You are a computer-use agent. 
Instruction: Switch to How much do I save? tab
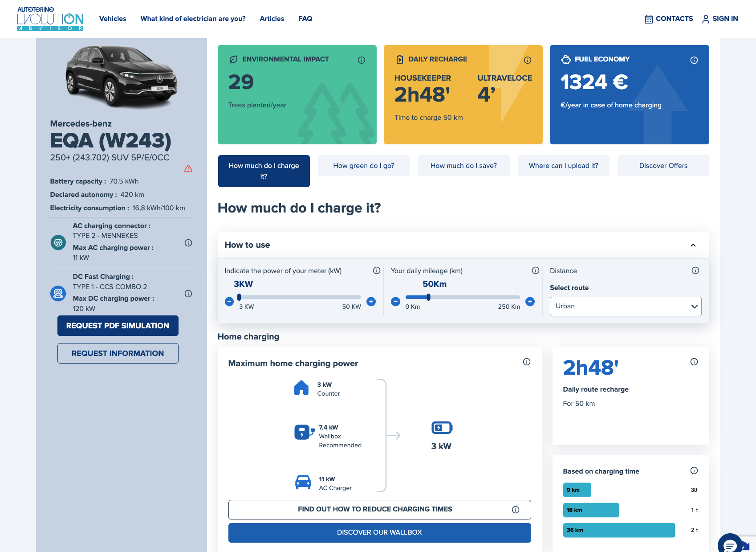[463, 166]
